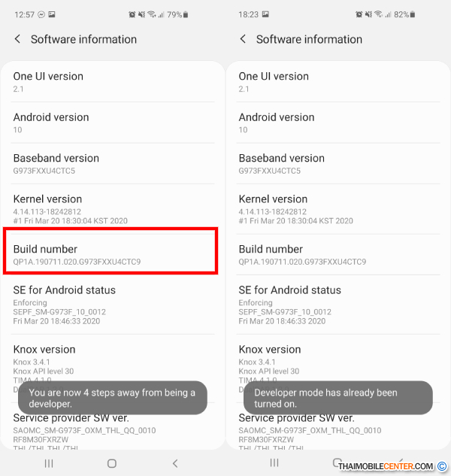This screenshot has height=476, width=451.
Task: Open recent apps from right navigation bar
Action: (x=274, y=462)
